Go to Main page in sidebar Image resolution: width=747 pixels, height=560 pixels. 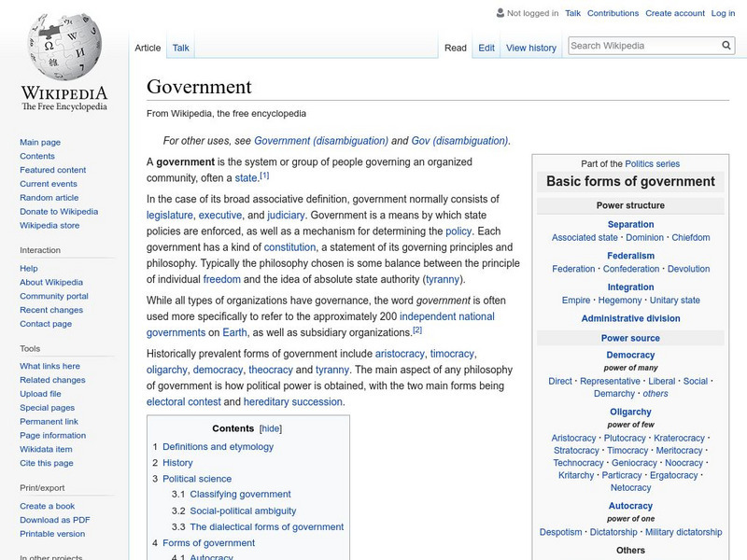point(40,142)
